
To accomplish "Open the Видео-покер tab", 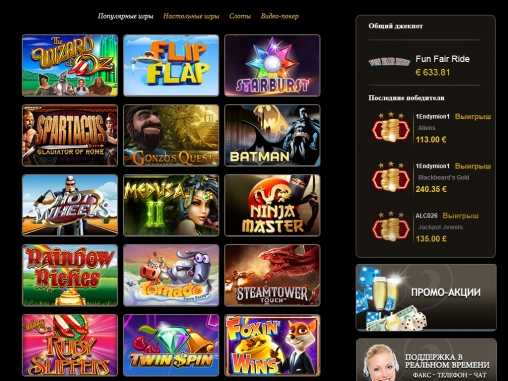I will coord(280,16).
